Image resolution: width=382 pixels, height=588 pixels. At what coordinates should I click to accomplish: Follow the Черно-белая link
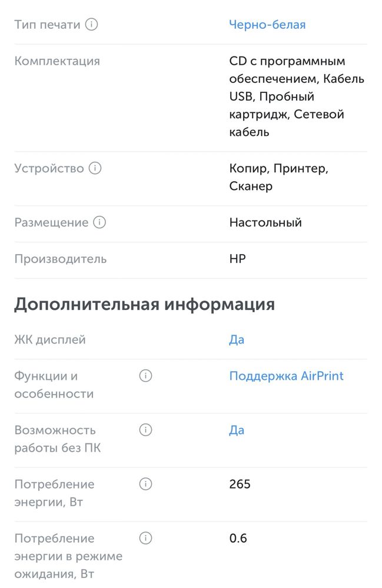(x=267, y=25)
